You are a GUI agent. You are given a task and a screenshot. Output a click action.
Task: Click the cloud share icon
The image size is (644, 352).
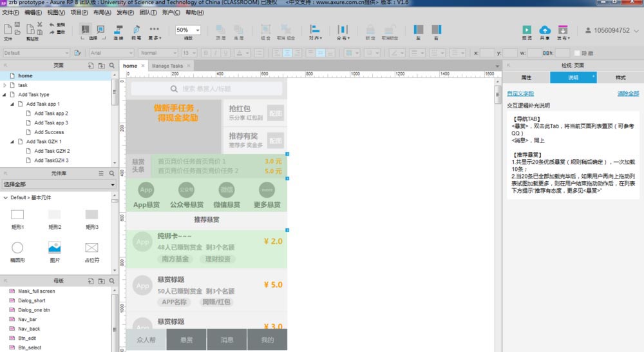pyautogui.click(x=545, y=30)
